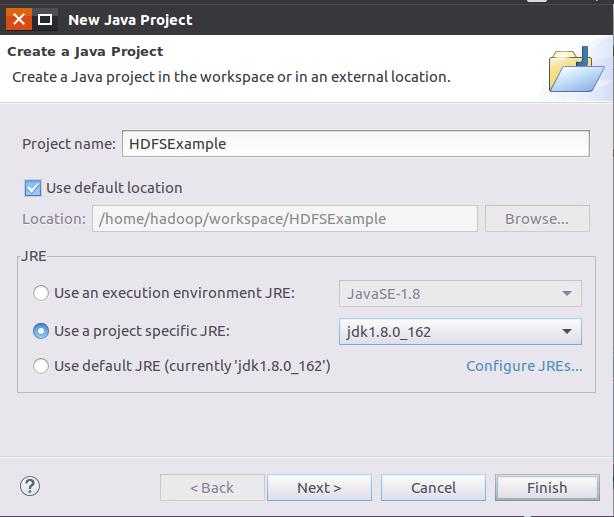Select Use a project specific JRE
Screen dimensions: 614x517
tap(41, 331)
